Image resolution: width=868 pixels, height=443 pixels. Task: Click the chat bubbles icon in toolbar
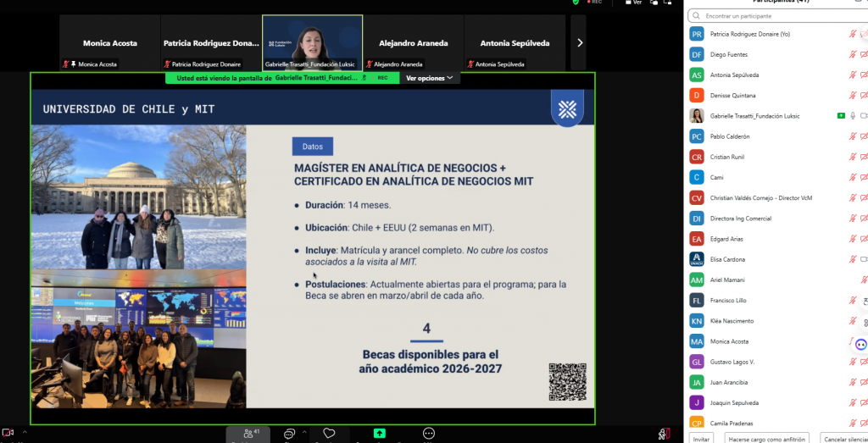pos(289,434)
